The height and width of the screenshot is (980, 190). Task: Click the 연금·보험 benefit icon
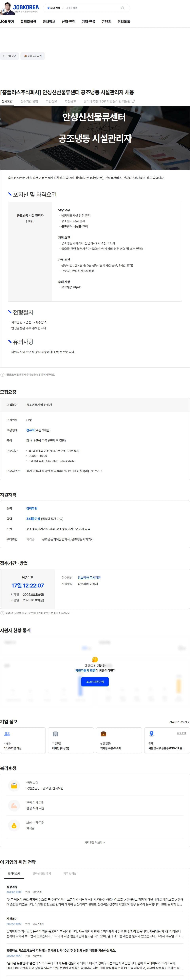pos(14,785)
